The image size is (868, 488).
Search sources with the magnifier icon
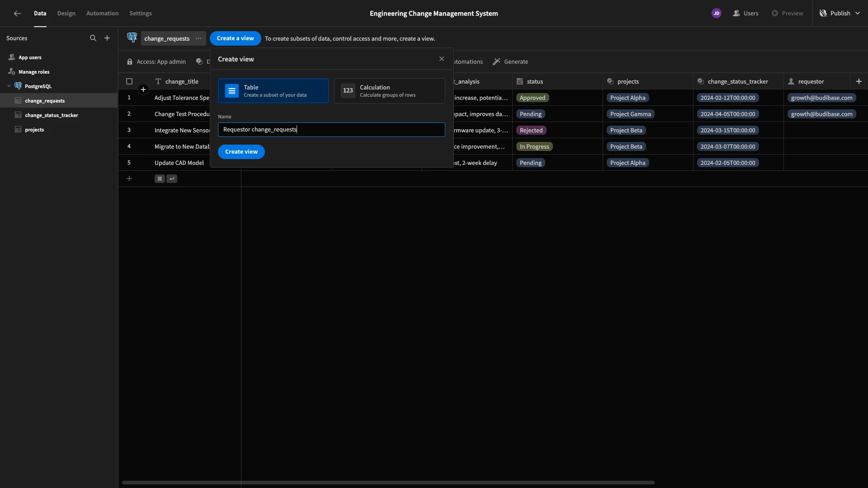(x=93, y=38)
